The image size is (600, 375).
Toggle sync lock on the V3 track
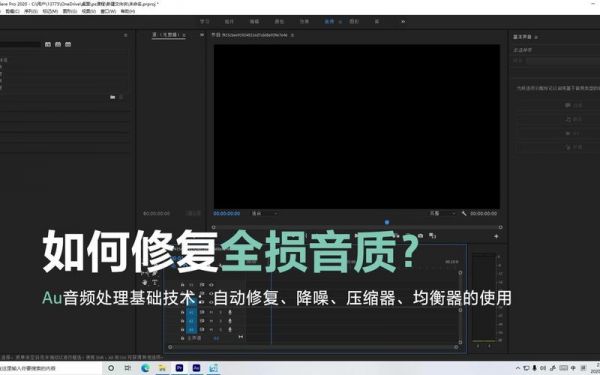pos(202,285)
